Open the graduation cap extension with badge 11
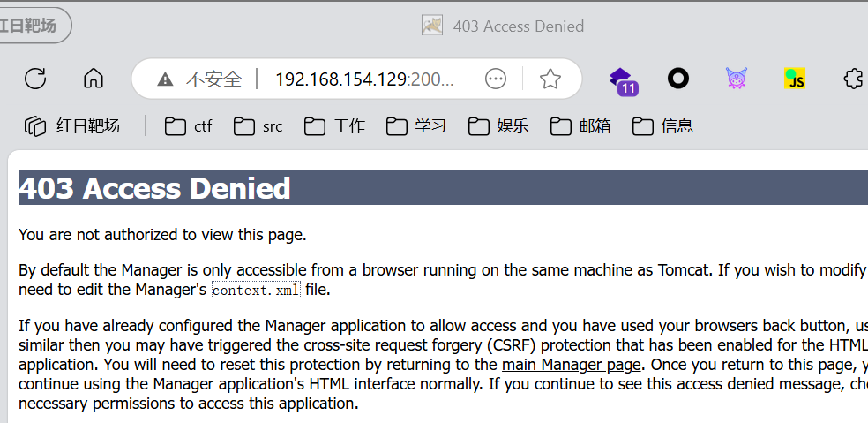 624,81
